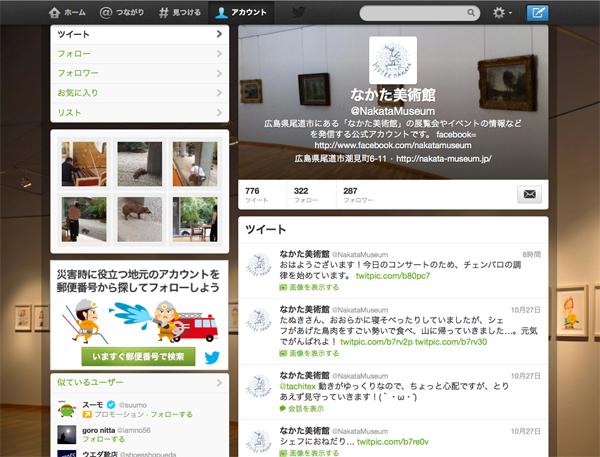Open harpsichord tuning photo thumbnail
The height and width of the screenshot is (457, 600).
84,164
